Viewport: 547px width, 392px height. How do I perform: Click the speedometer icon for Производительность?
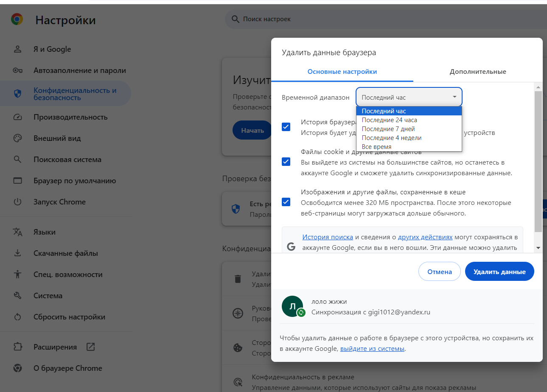17,117
